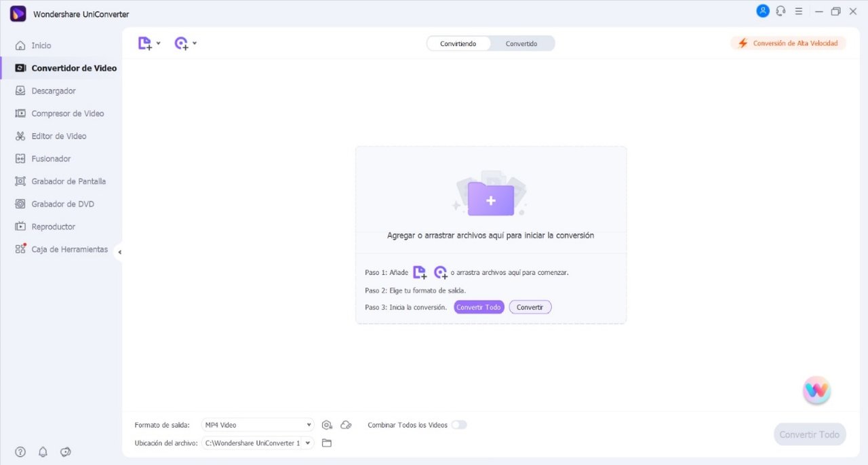The width and height of the screenshot is (868, 465).
Task: Click the purple folder plus icon
Action: 490,199
